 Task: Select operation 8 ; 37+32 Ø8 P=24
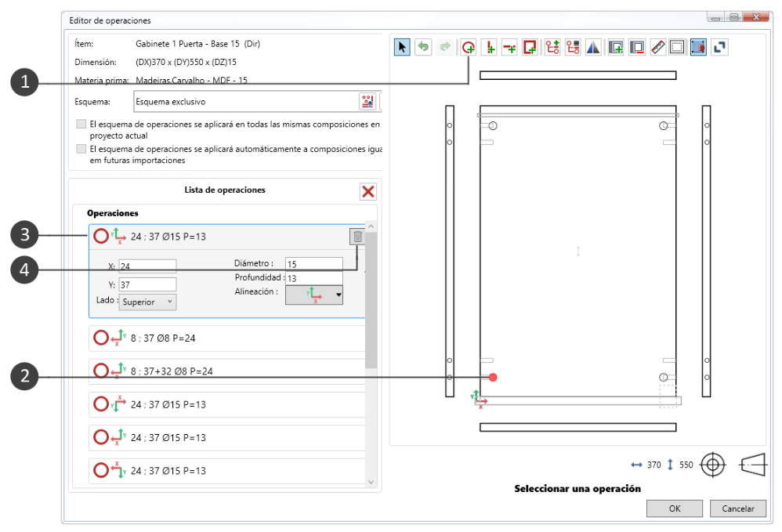(x=227, y=371)
